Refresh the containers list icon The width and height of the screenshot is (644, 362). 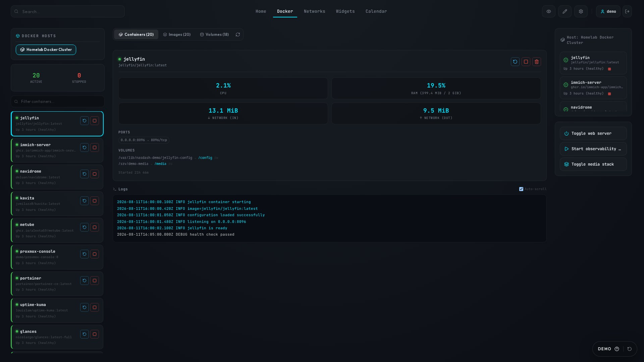click(238, 35)
